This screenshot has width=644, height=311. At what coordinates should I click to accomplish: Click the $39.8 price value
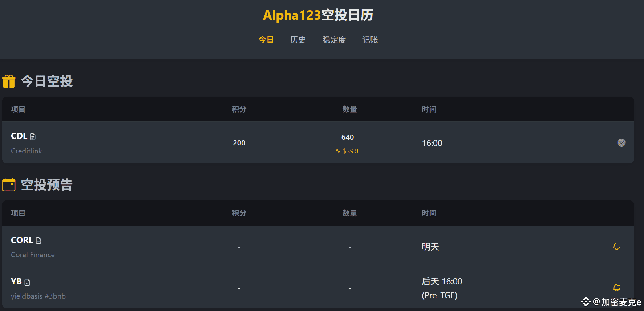351,151
